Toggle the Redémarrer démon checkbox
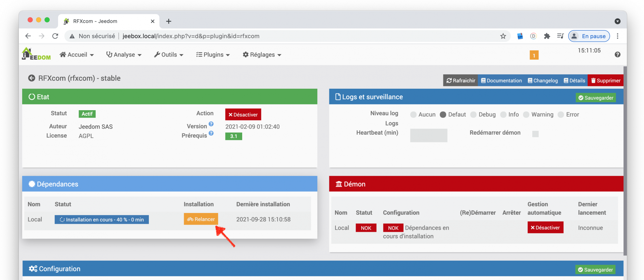Screen dimensions: 644x280 (535, 134)
